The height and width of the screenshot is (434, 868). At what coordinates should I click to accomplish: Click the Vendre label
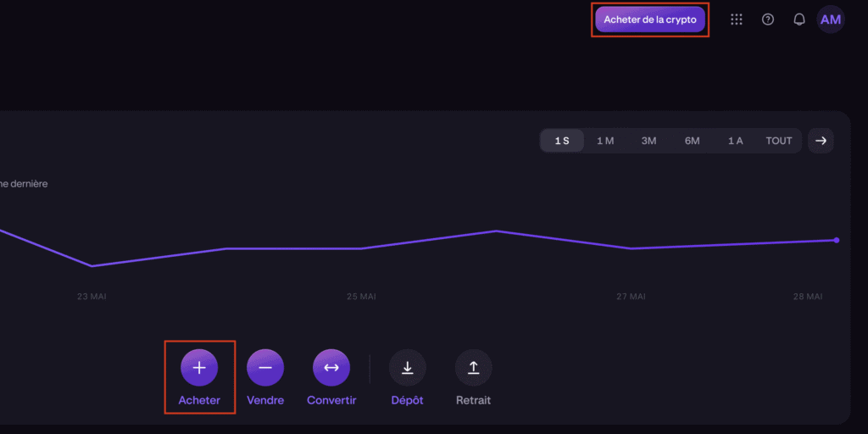[265, 400]
